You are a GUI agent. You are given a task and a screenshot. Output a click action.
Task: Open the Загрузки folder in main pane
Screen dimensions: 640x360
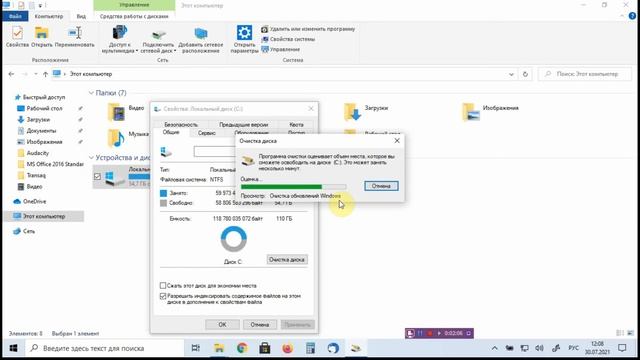(352, 111)
